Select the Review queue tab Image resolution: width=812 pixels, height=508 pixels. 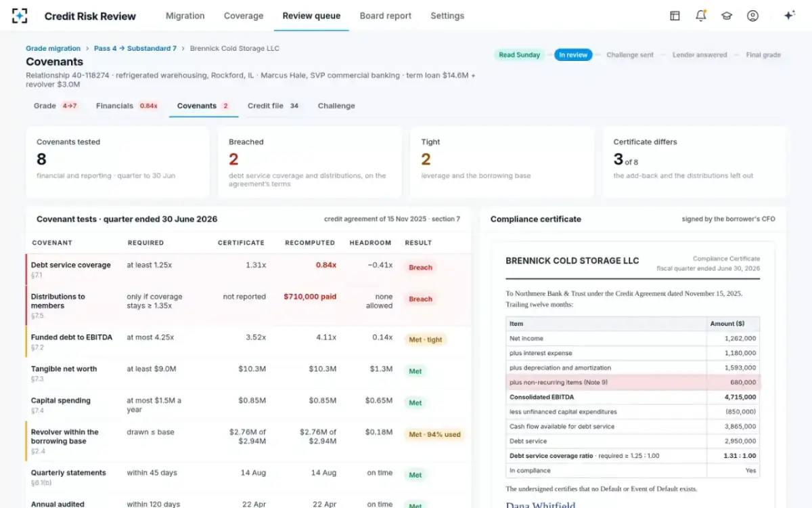click(x=311, y=16)
